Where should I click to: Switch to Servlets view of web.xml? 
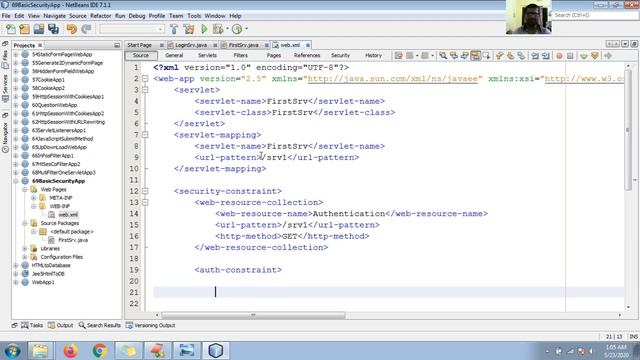[x=207, y=56]
